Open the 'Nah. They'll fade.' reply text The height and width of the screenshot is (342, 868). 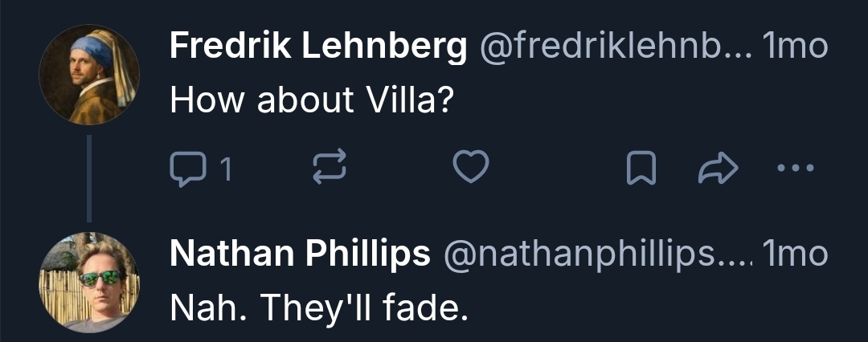[318, 306]
